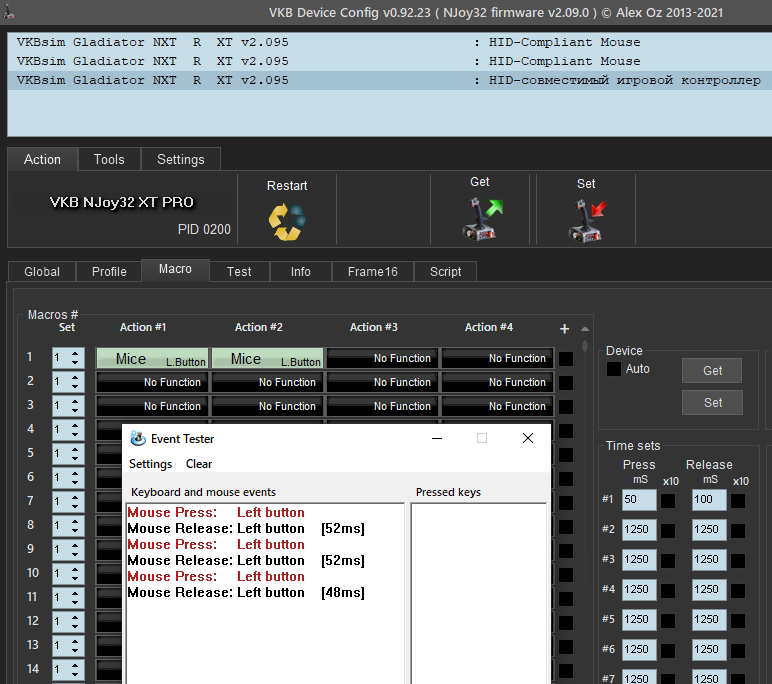The image size is (772, 684).
Task: Toggle the black checkbox ending macro row 2
Action: point(566,383)
